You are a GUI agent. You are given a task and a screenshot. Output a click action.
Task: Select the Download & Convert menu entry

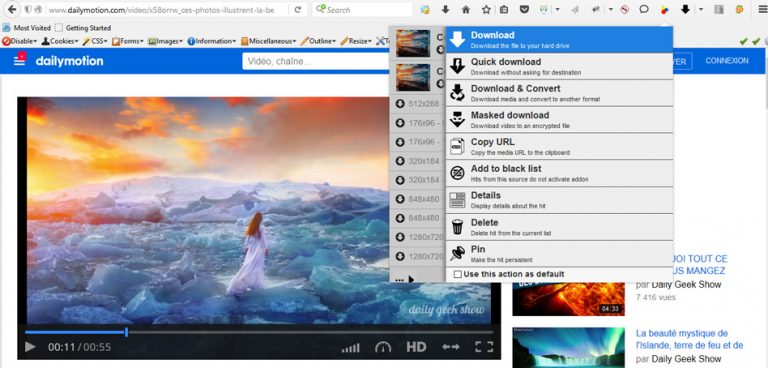coord(559,93)
